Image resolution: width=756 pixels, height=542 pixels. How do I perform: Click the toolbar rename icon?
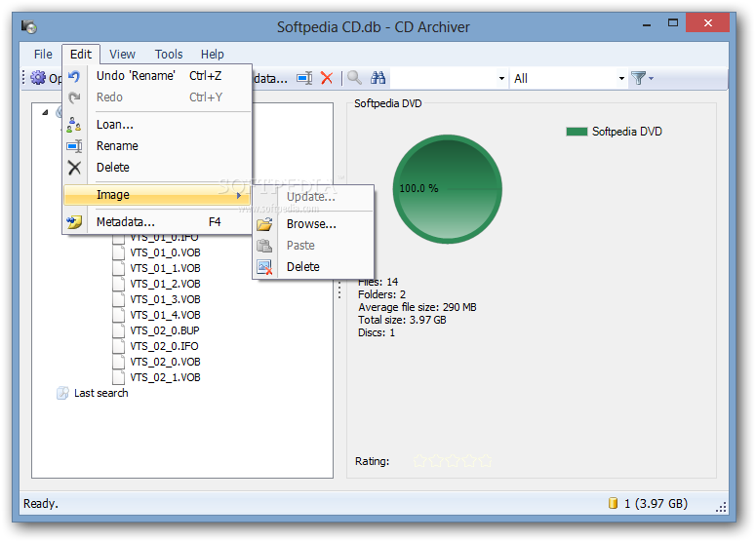click(304, 78)
